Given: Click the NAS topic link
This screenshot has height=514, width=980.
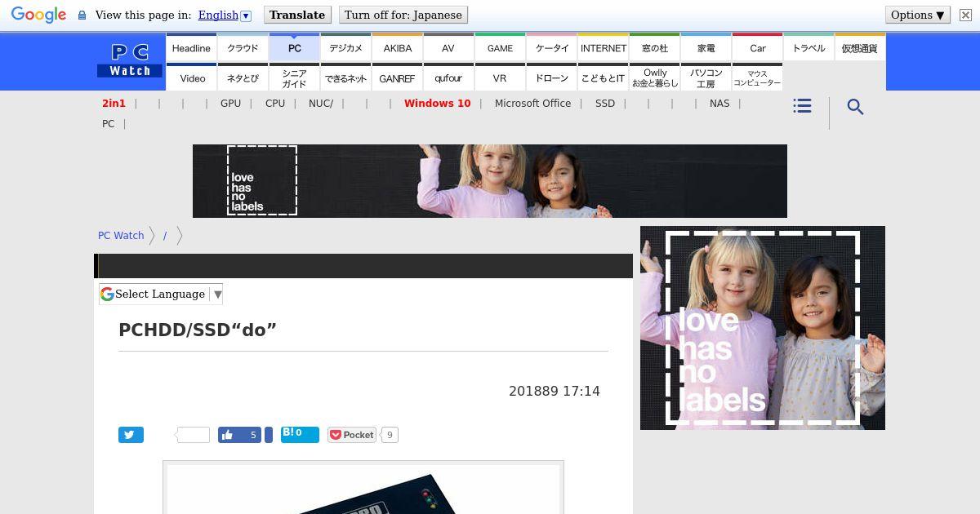Looking at the screenshot, I should [x=719, y=104].
